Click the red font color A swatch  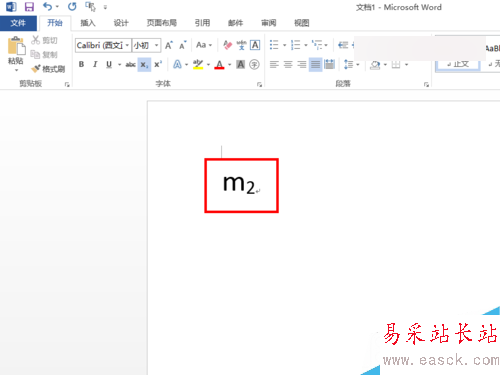tap(219, 64)
